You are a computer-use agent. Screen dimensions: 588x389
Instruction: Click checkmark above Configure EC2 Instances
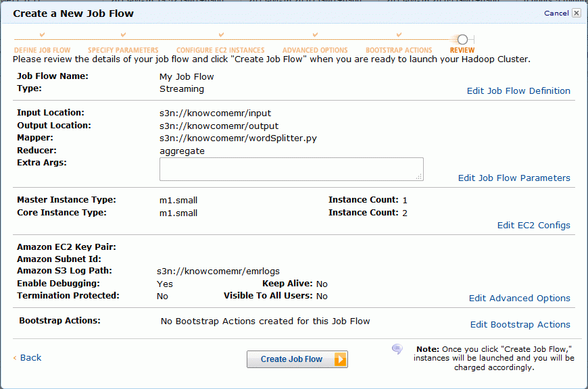pos(221,35)
